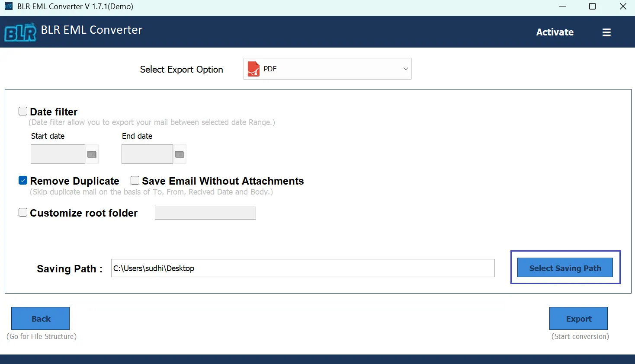
Task: Expand the Select Export Option dropdown
Action: tap(405, 68)
